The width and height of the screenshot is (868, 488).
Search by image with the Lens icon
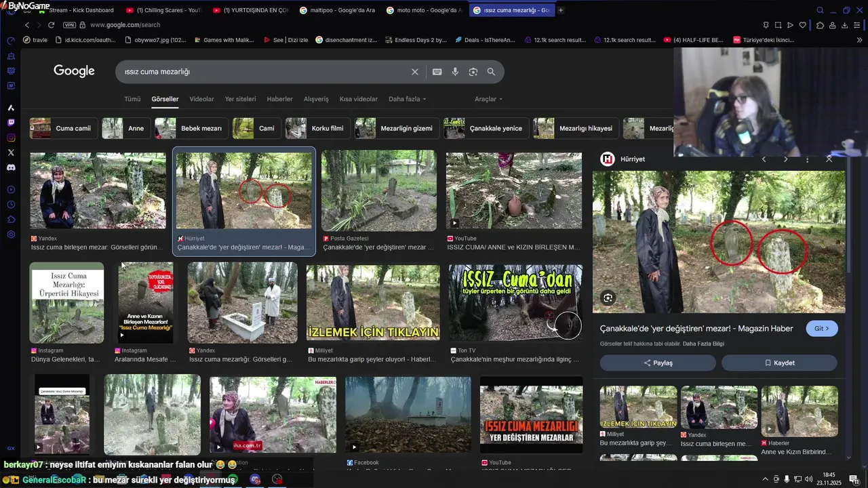click(473, 72)
